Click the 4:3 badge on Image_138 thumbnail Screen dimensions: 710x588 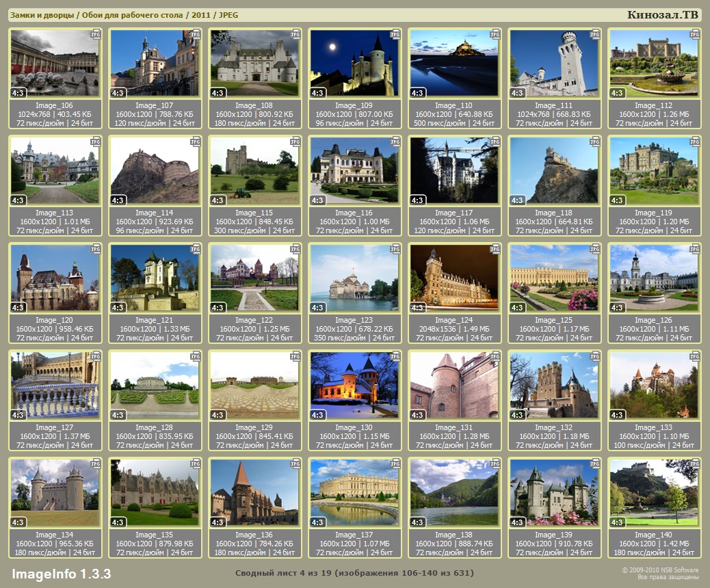point(418,522)
